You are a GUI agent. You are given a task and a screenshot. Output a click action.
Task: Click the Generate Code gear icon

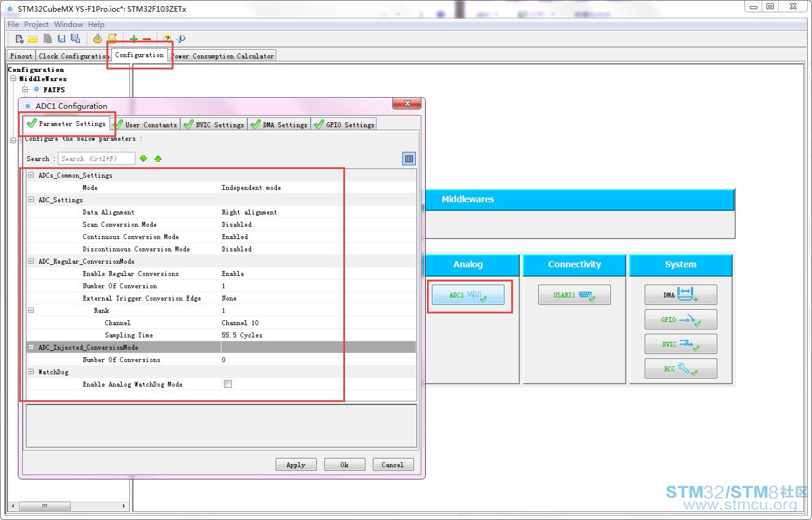(x=97, y=39)
